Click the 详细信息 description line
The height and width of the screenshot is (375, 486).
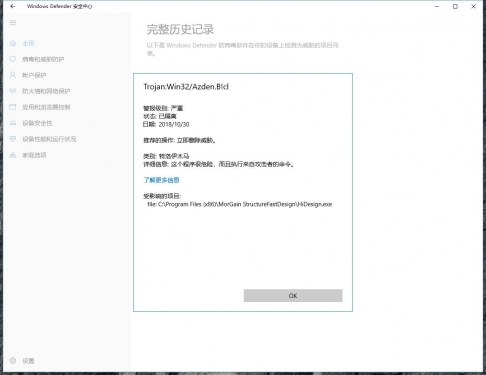218,164
